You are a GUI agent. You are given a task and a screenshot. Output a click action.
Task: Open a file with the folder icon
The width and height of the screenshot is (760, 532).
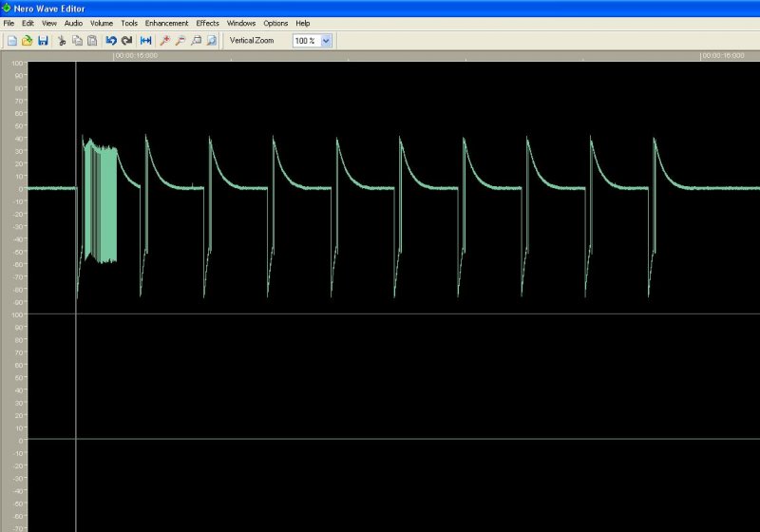pos(28,41)
